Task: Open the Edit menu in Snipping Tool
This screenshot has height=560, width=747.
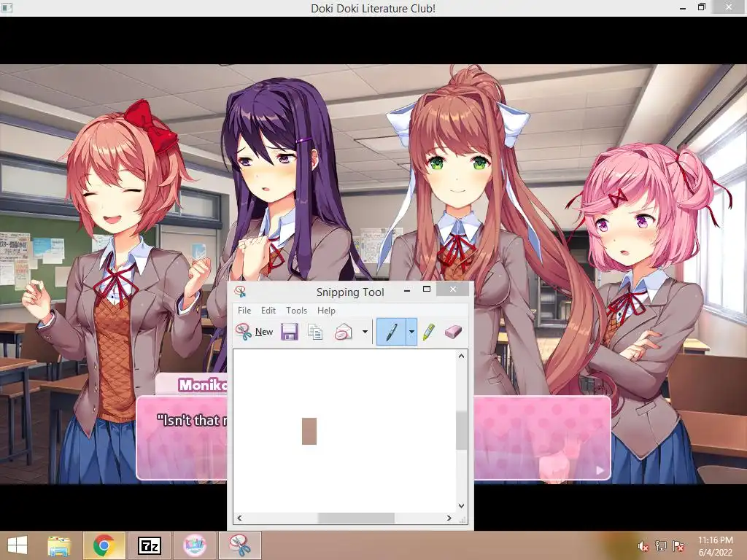Action: coord(268,311)
